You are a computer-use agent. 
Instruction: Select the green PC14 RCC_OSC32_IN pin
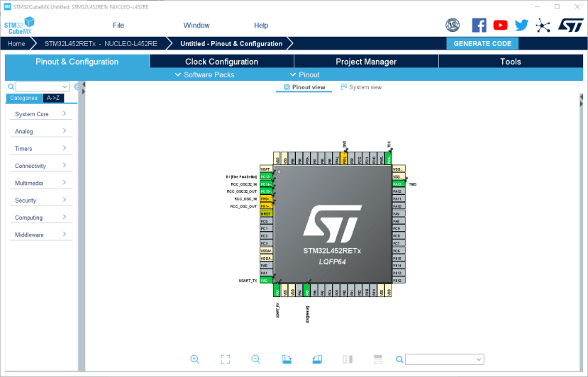click(266, 184)
